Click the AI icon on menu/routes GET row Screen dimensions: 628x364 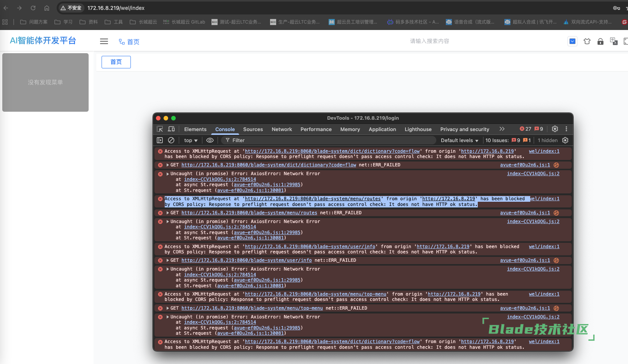556,213
